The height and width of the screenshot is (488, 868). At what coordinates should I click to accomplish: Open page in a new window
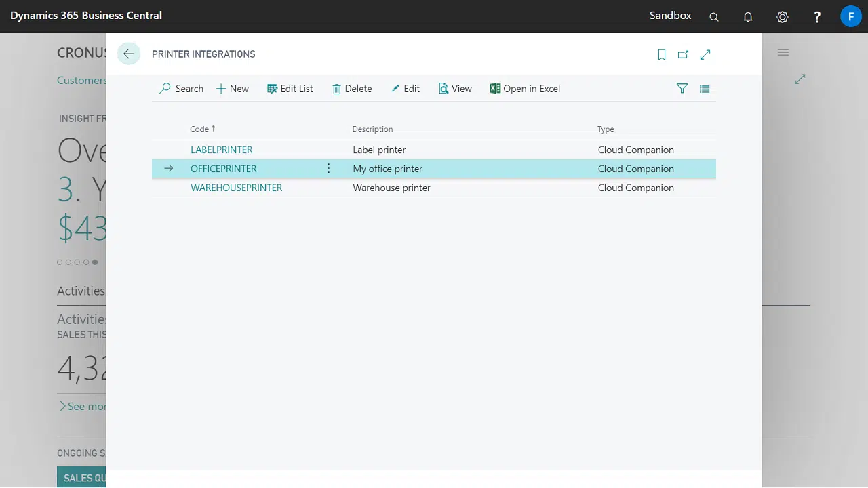683,54
